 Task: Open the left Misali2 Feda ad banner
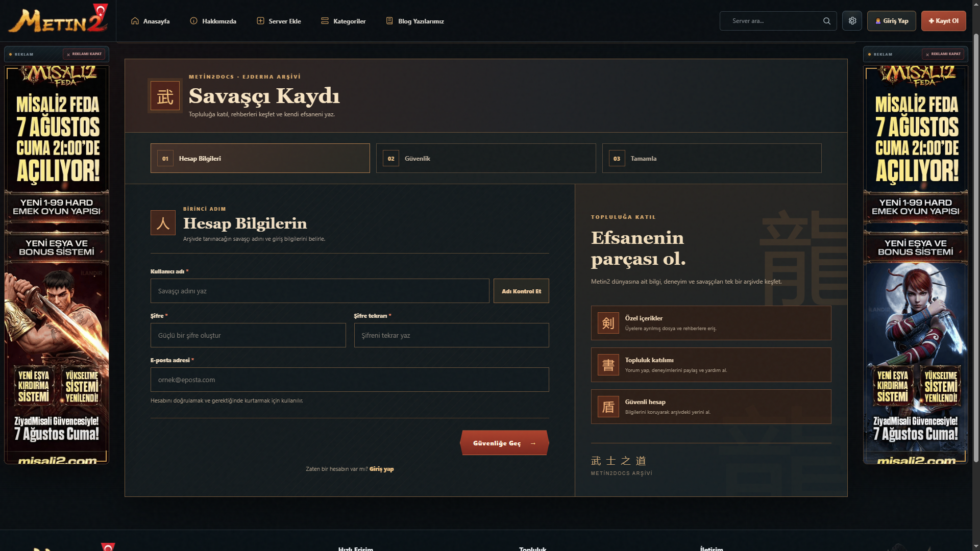pyautogui.click(x=57, y=264)
